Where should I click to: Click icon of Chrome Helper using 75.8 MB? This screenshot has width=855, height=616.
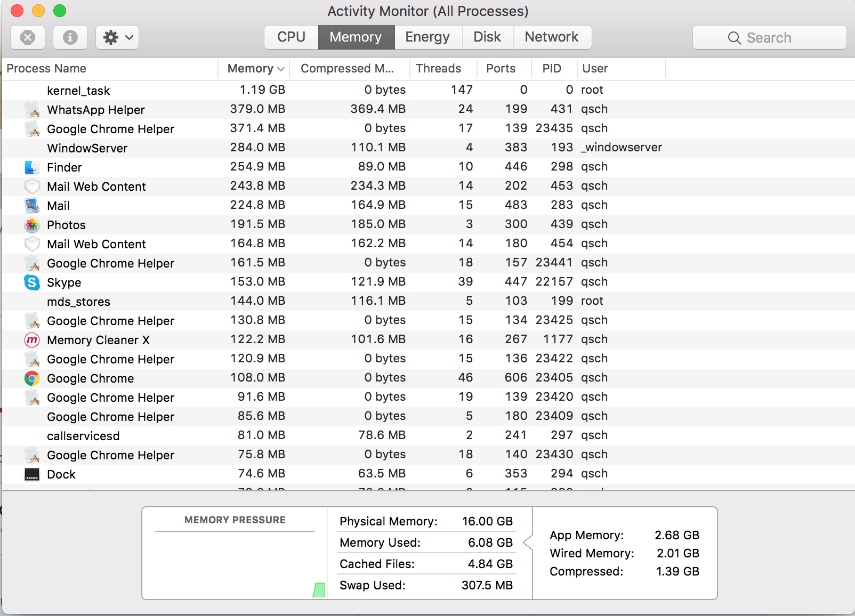click(x=33, y=455)
